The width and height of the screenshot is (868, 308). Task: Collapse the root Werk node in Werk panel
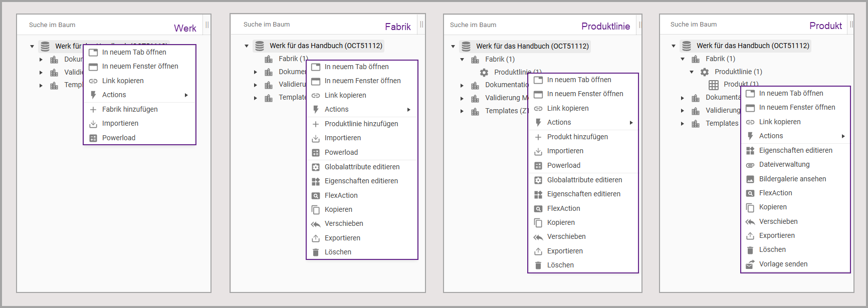click(x=32, y=47)
